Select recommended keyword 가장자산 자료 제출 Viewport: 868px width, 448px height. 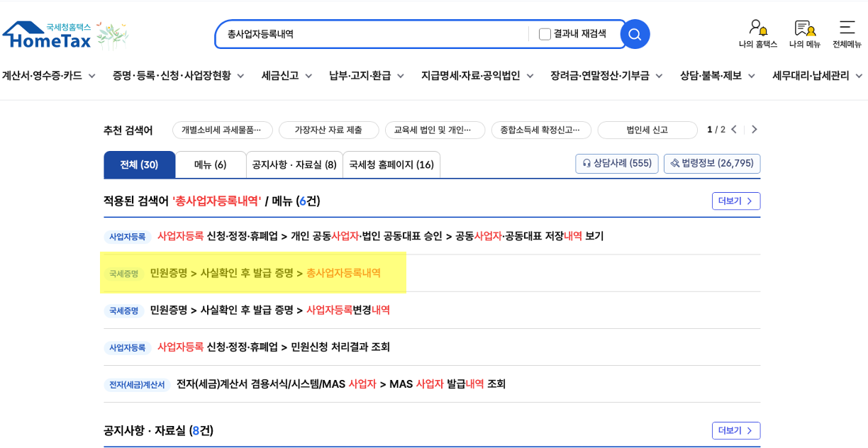pyautogui.click(x=328, y=130)
